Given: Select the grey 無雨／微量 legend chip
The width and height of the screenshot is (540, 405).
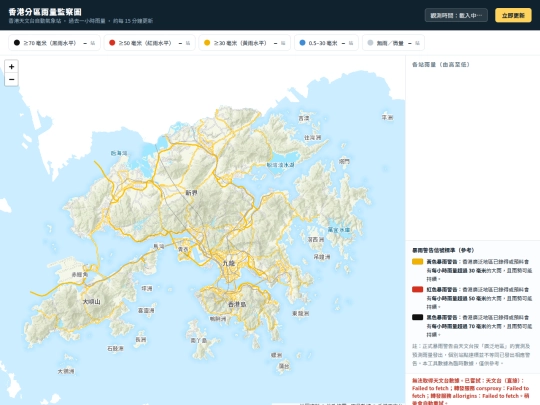Looking at the screenshot, I should (393, 43).
